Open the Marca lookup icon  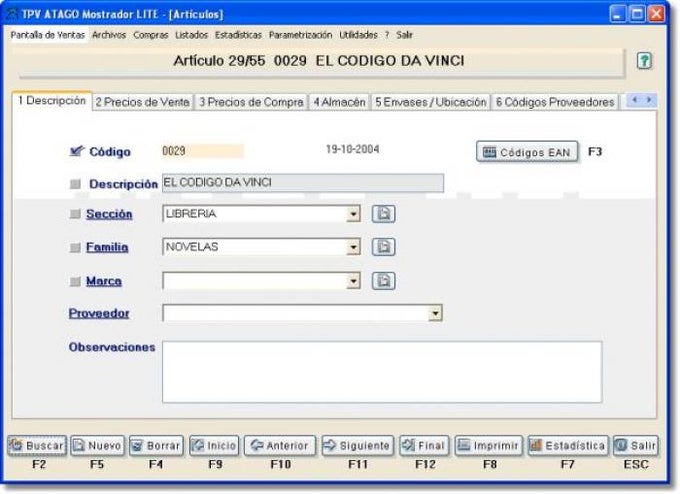pyautogui.click(x=383, y=281)
